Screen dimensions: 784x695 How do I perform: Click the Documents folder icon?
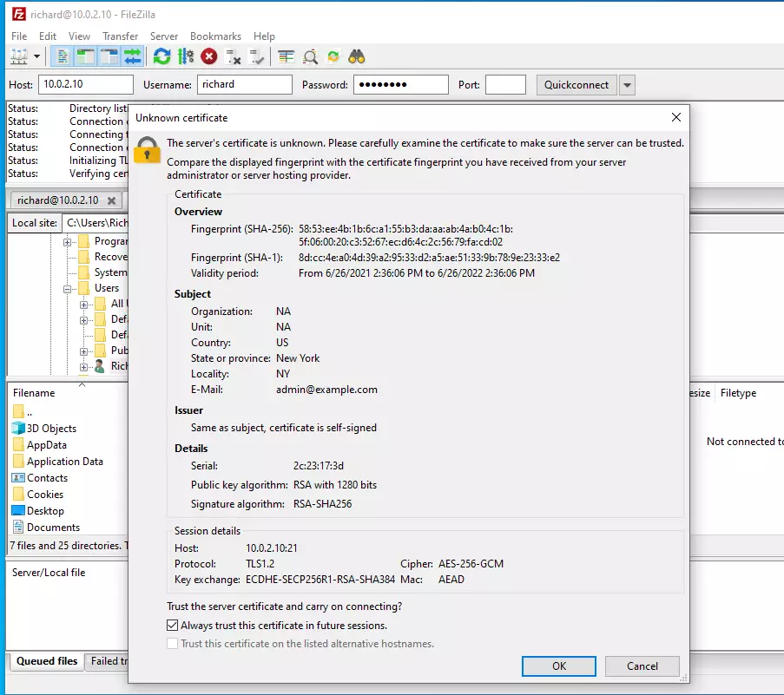click(x=18, y=528)
